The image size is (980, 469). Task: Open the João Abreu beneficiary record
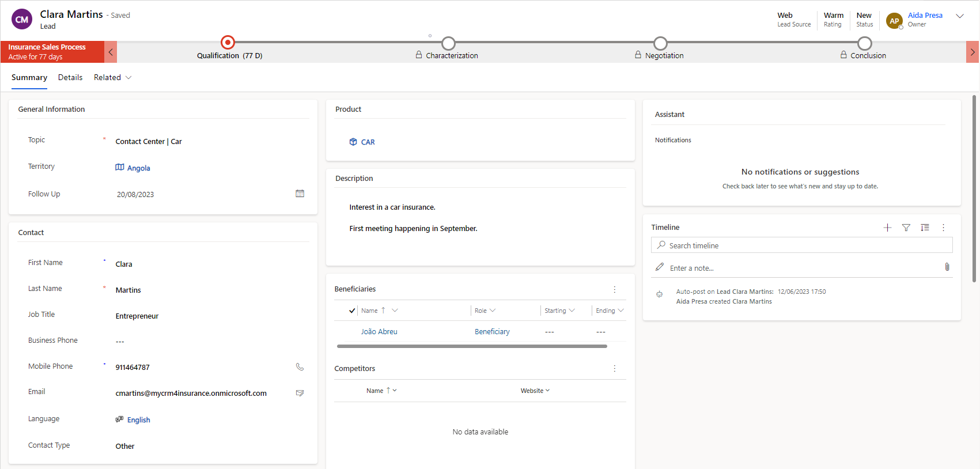[379, 332]
